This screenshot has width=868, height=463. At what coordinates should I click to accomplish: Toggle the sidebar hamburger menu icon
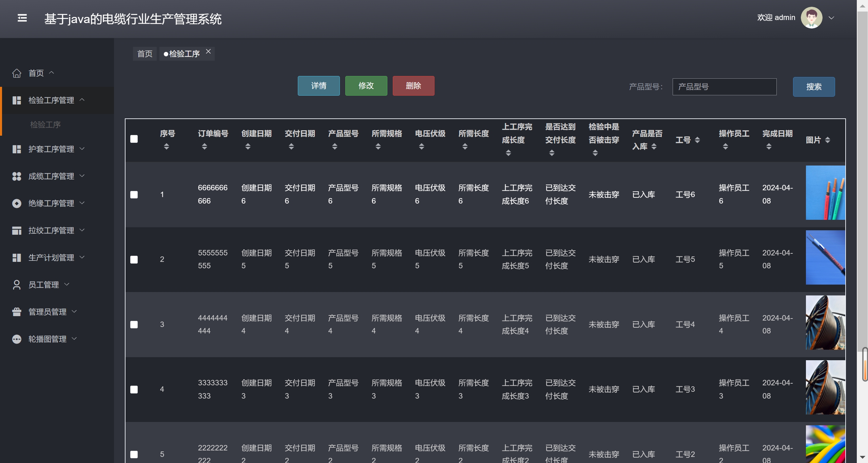point(22,18)
